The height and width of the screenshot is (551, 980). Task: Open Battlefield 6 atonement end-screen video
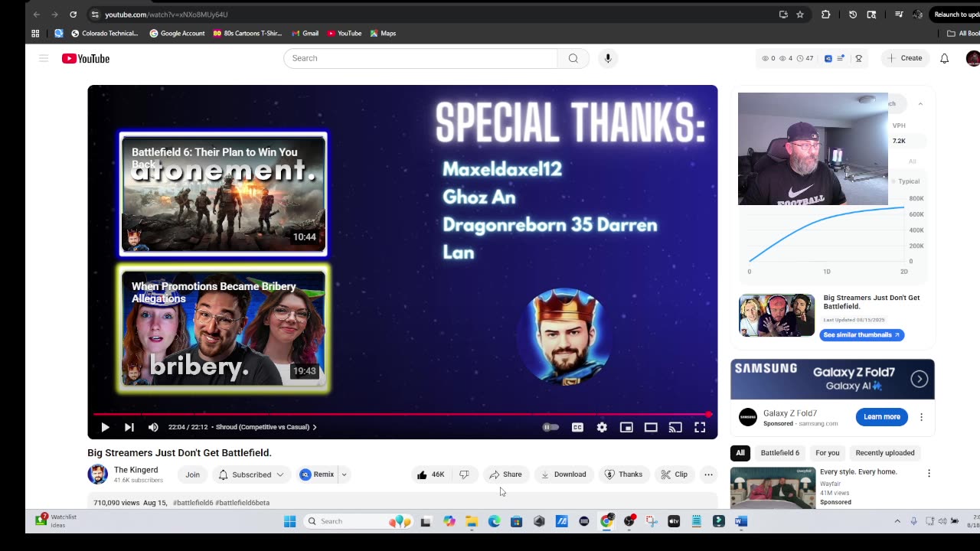[x=224, y=194]
